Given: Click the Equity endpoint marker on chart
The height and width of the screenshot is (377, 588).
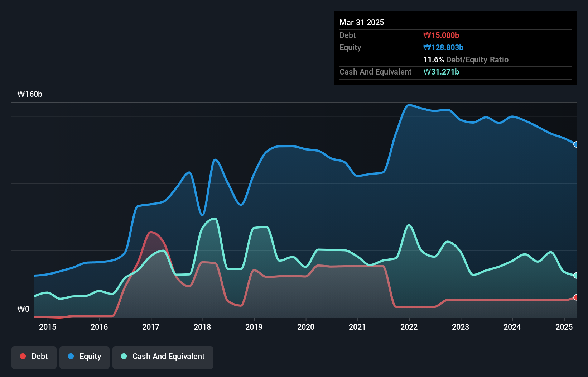Looking at the screenshot, I should 575,144.
